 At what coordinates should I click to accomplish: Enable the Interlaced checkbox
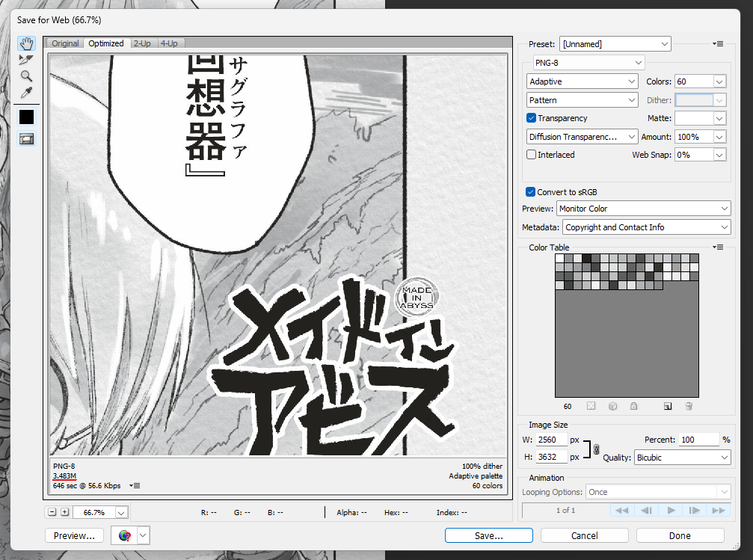click(531, 155)
